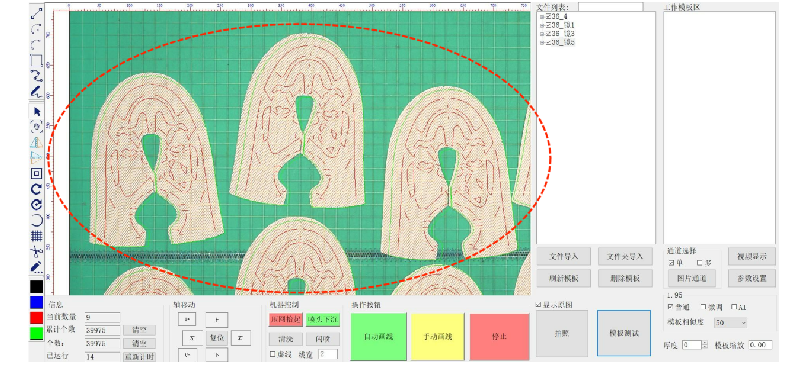The height and width of the screenshot is (371, 788).
Task: Click the 视频显示 video display button
Action: tap(752, 256)
